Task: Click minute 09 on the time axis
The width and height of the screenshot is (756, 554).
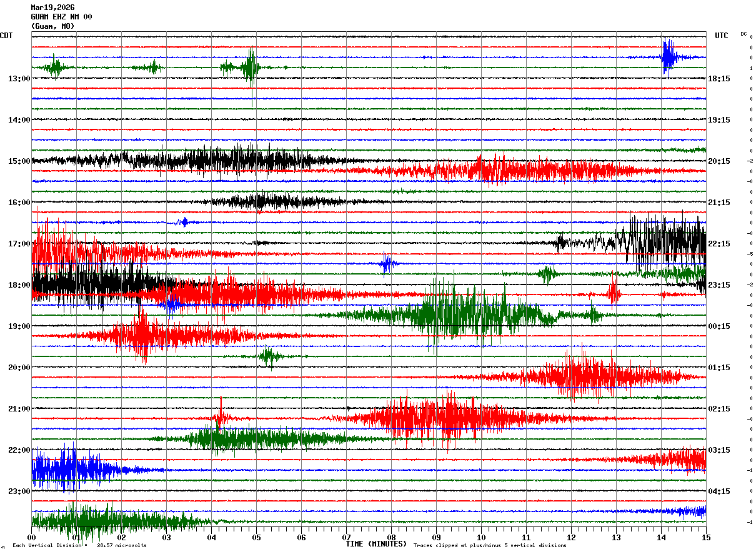Action: pyautogui.click(x=437, y=538)
